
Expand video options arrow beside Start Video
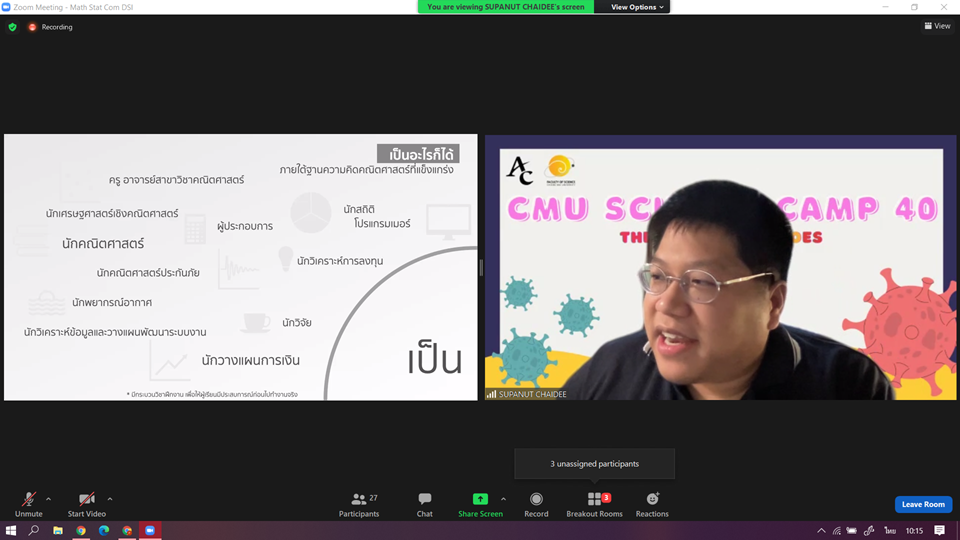tap(110, 498)
